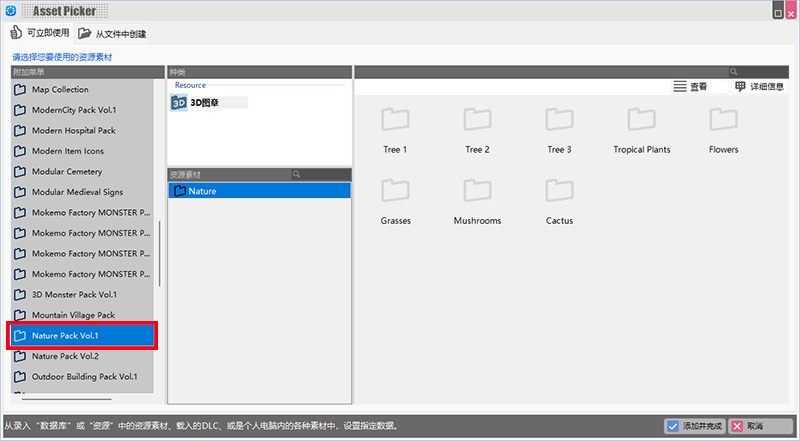Open the Flowers folder icon
This screenshot has width=800, height=441.
(x=723, y=121)
